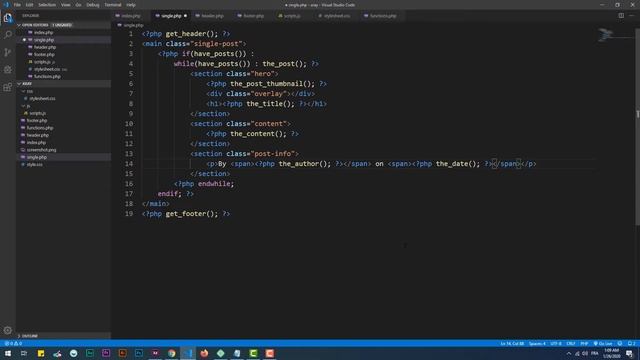This screenshot has width=640, height=360.
Task: Open the green Camtasia taskbar icon
Action: point(253,353)
